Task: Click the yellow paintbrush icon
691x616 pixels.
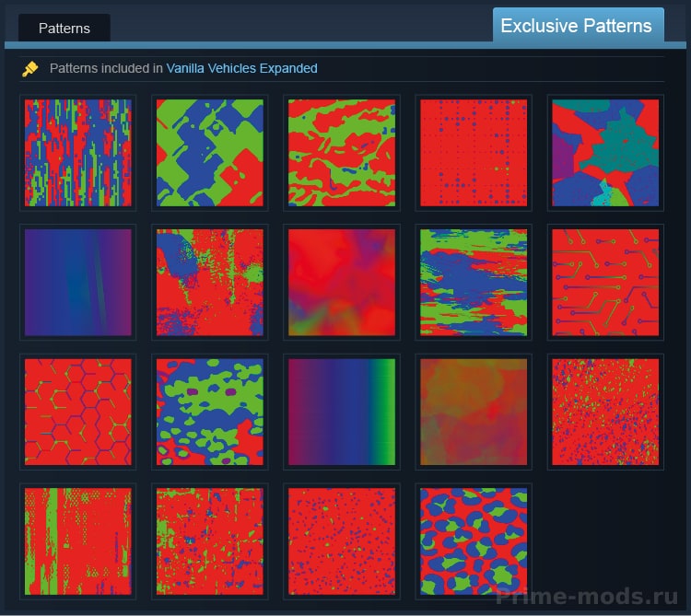Action: coord(30,69)
